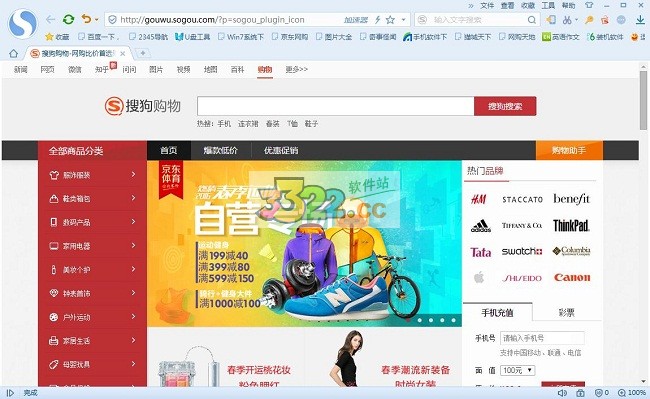Open the 帮助 menu

pos(568,5)
